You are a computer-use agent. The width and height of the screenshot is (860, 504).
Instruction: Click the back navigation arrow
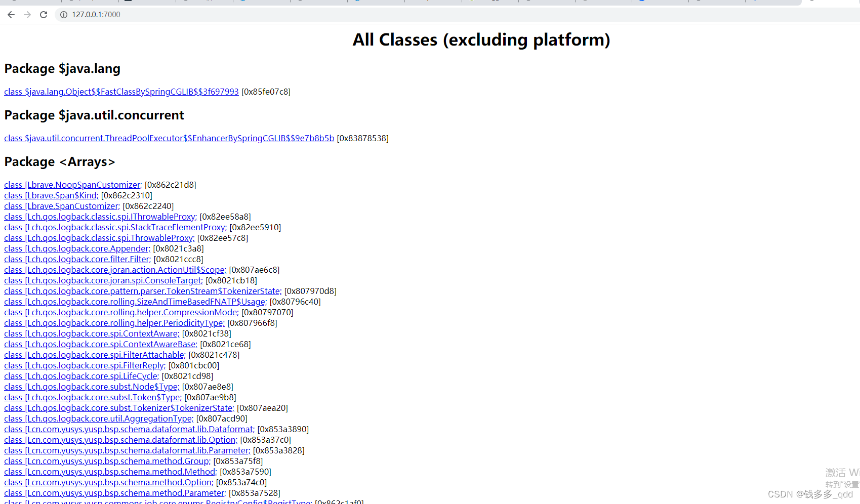[11, 15]
